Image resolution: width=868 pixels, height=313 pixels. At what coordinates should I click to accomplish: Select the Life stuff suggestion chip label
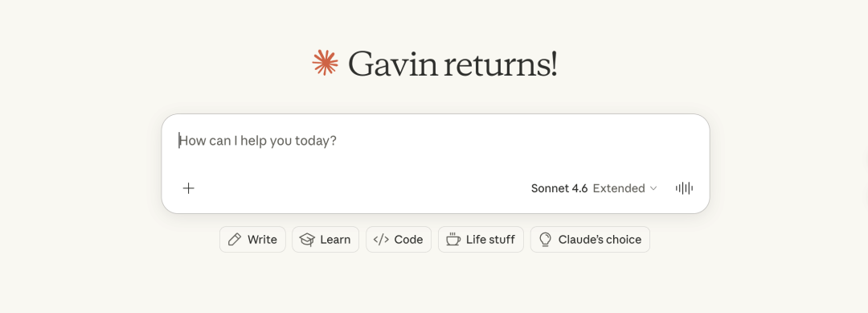[490, 239]
